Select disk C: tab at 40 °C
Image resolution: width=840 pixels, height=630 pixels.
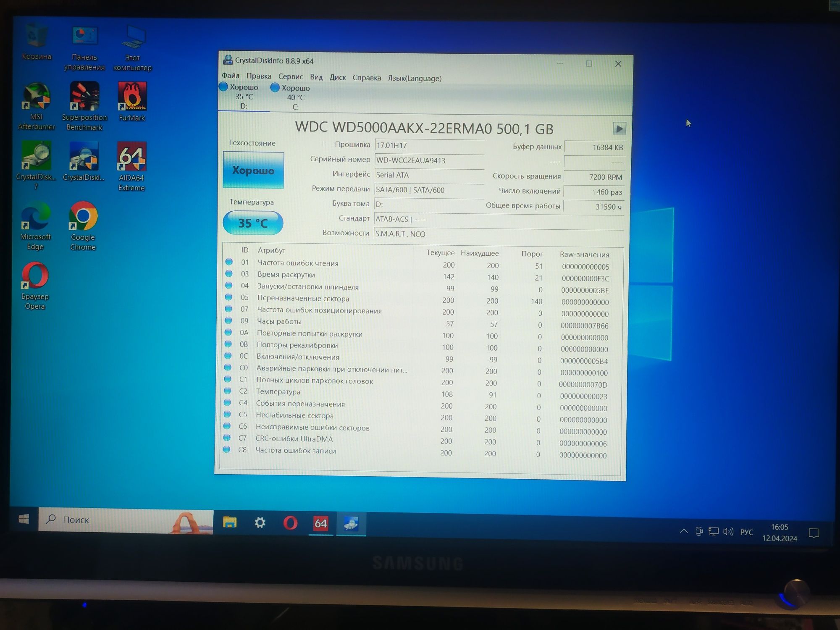[x=295, y=97]
